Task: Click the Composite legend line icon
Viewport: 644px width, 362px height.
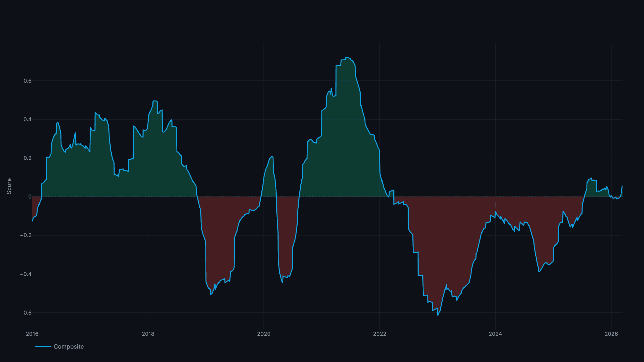Action: (x=43, y=346)
